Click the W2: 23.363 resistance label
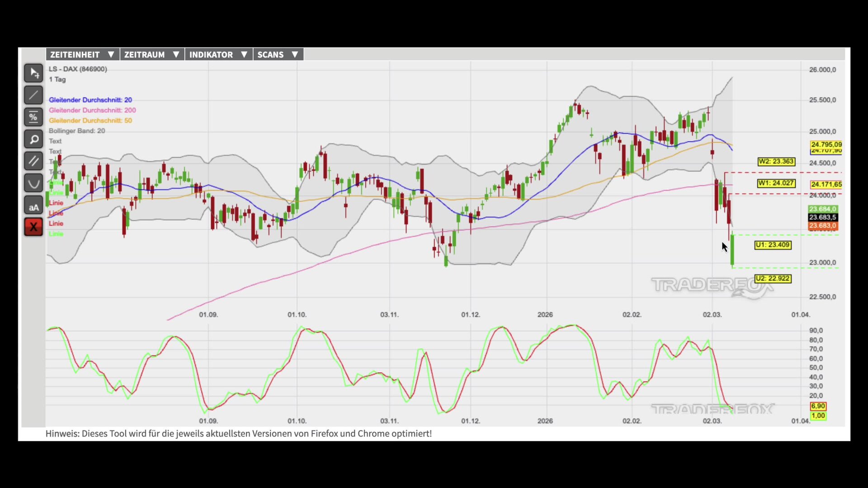This screenshot has height=488, width=868. tap(776, 162)
